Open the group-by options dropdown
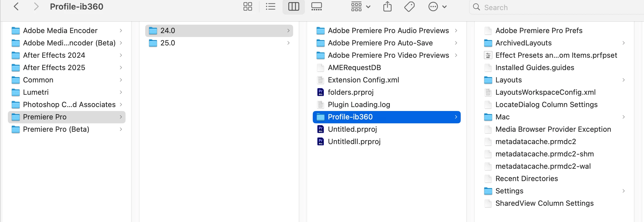644x222 pixels. [361, 6]
